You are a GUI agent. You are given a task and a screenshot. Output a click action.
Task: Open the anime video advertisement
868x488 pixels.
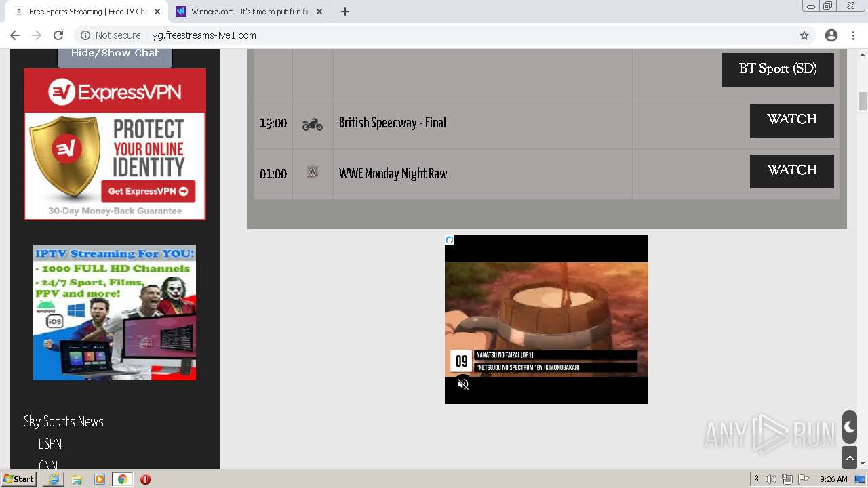(x=547, y=319)
